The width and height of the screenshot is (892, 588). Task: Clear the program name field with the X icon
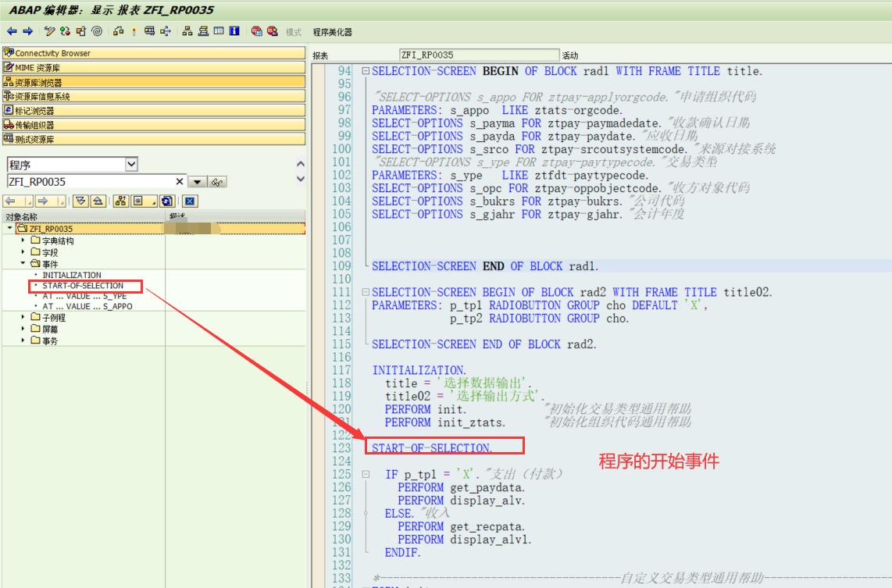tap(180, 181)
